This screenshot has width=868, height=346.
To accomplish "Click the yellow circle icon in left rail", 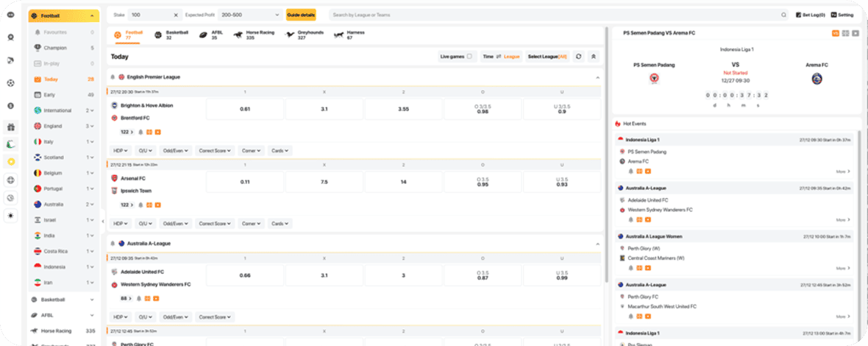I will pyautogui.click(x=10, y=161).
